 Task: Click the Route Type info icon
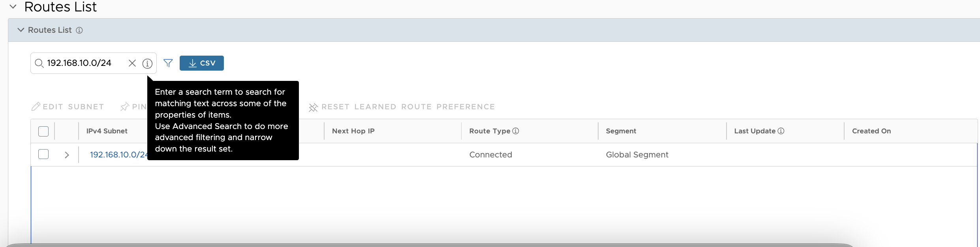[516, 131]
